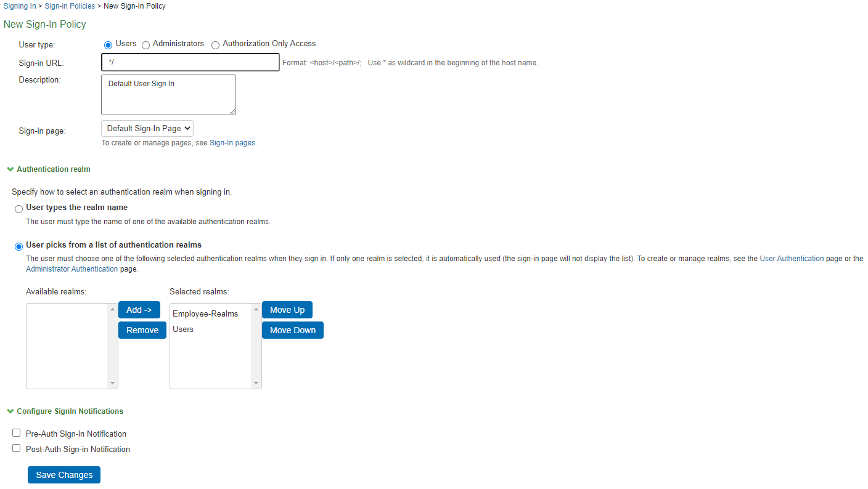Image resolution: width=868 pixels, height=489 pixels.
Task: Select Authorization Only Access user type
Action: click(215, 44)
